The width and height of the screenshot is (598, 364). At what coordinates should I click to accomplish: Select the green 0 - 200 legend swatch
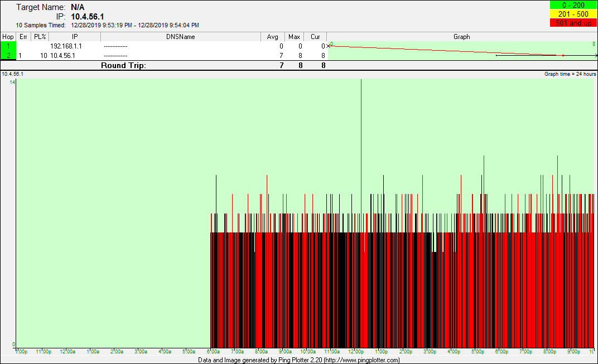[573, 5]
